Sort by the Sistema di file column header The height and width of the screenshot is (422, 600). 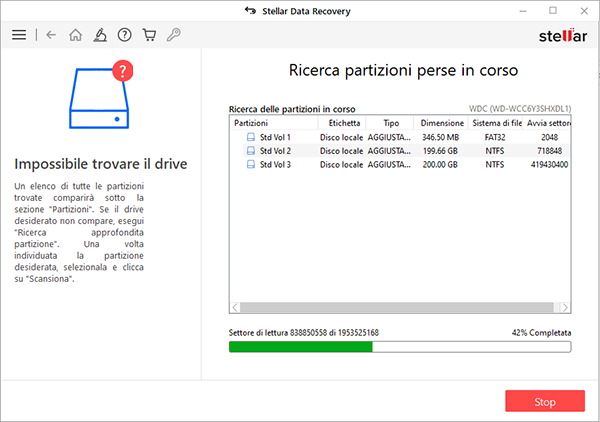tap(496, 123)
